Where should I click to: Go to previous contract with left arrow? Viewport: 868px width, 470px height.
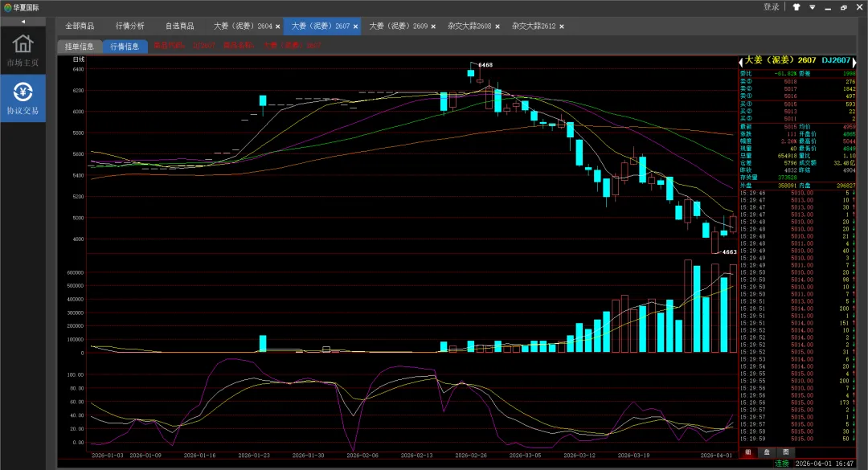click(741, 62)
